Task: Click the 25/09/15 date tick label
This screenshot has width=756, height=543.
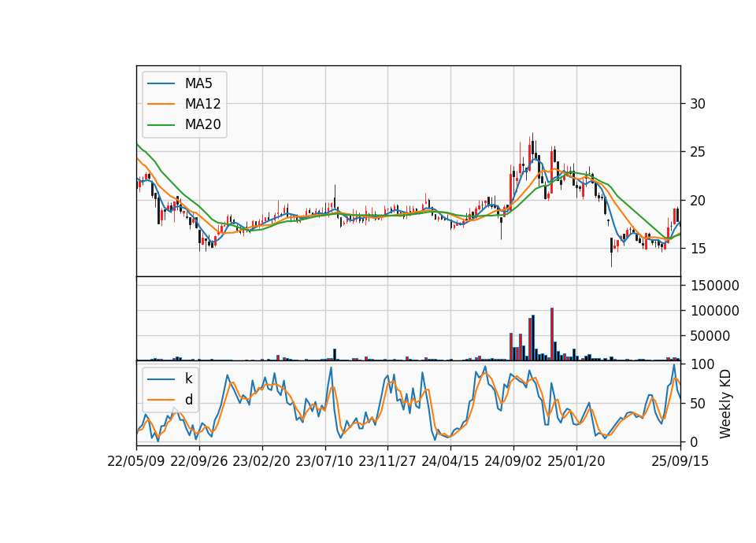Action: [680, 461]
